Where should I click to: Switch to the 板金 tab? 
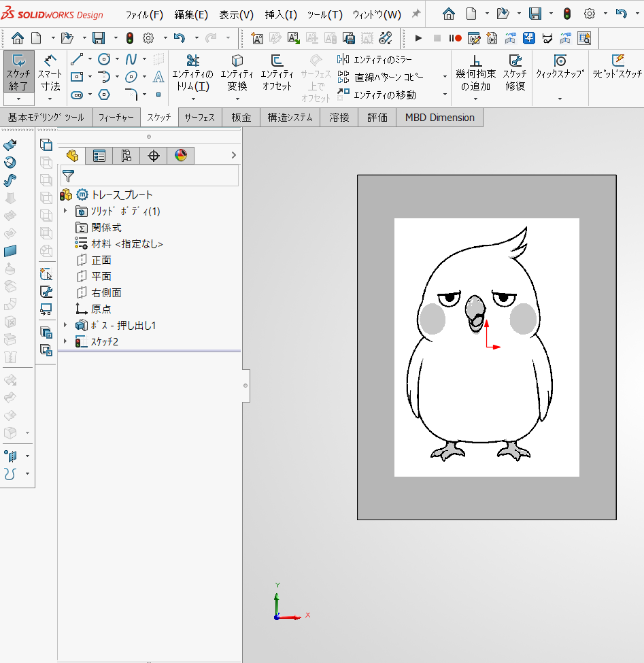point(241,117)
